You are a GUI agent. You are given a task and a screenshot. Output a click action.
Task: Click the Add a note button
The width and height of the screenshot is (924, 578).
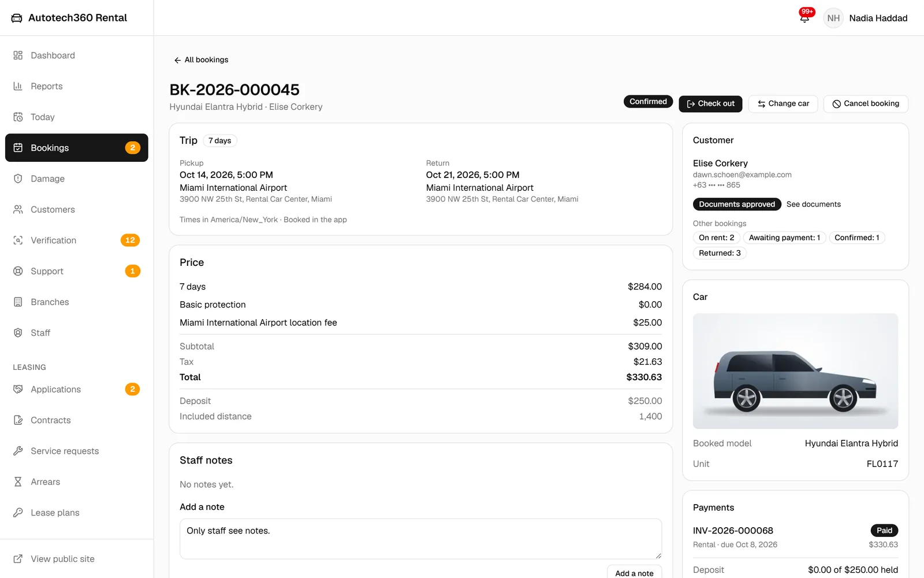(x=634, y=573)
